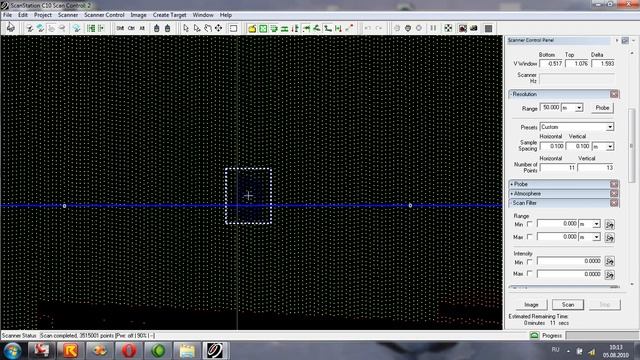Open the Sample Spacing unit dropdown

click(610, 146)
